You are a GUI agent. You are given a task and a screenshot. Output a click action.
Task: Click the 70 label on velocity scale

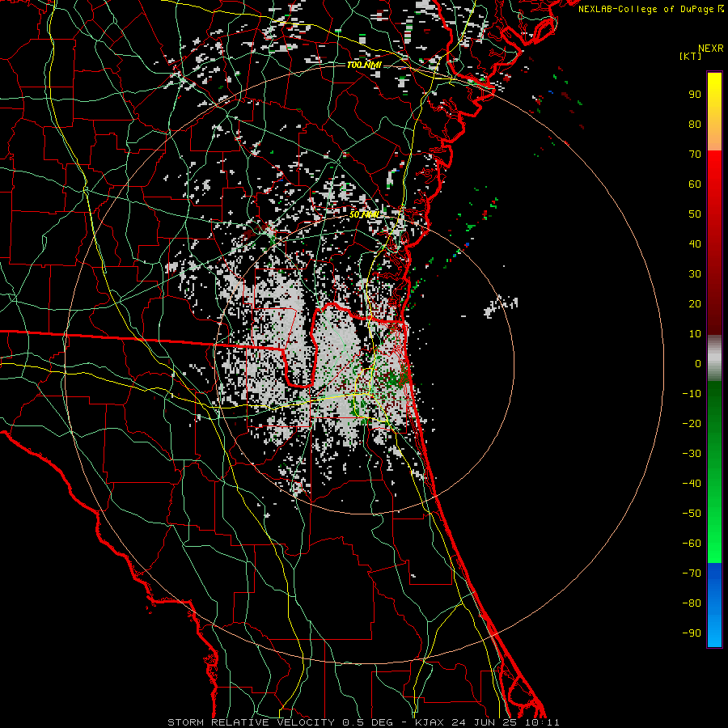695,154
